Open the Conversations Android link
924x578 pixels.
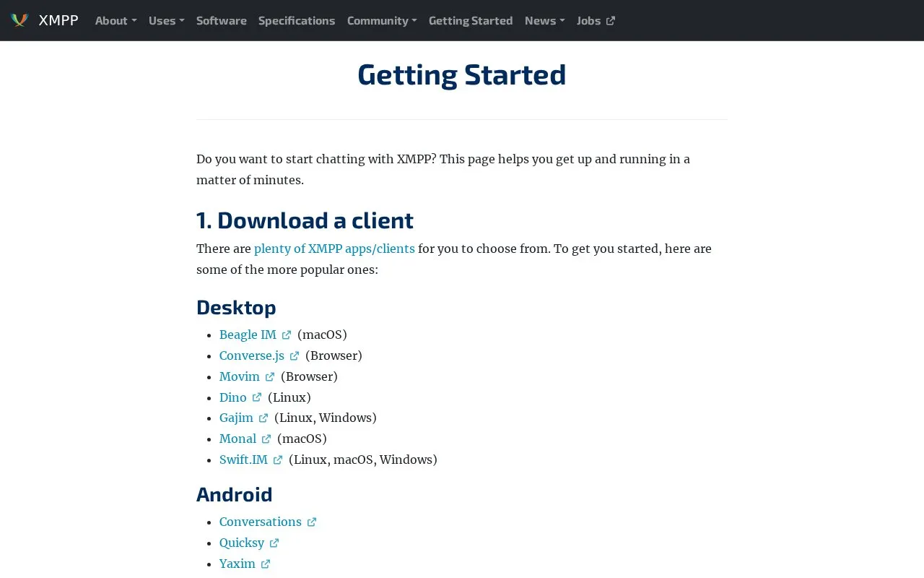pyautogui.click(x=261, y=522)
